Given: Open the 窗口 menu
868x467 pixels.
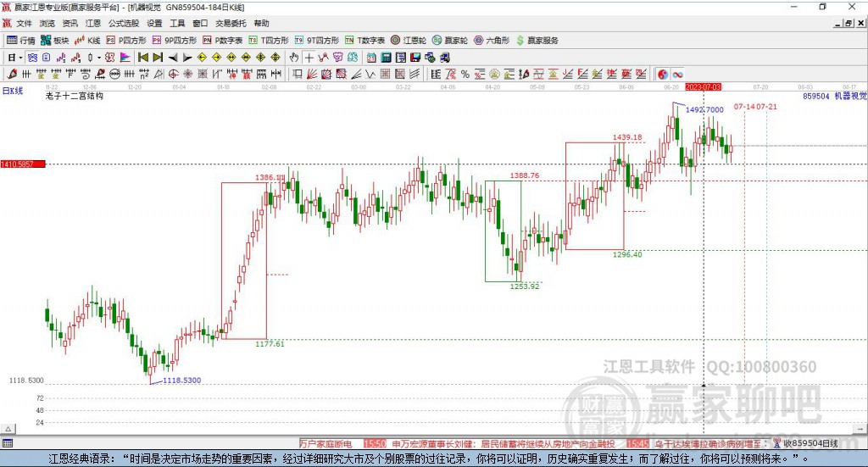Looking at the screenshot, I should pos(200,23).
